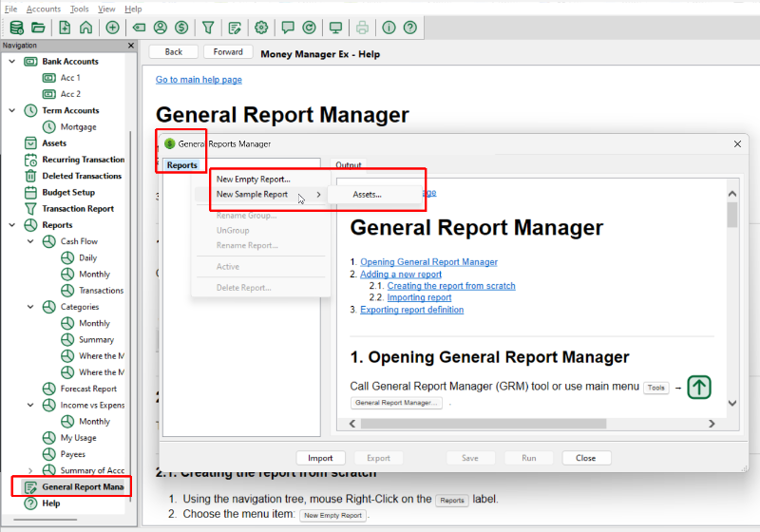Click the Budget Setup calendar icon
This screenshot has height=532, width=760.
tap(30, 192)
